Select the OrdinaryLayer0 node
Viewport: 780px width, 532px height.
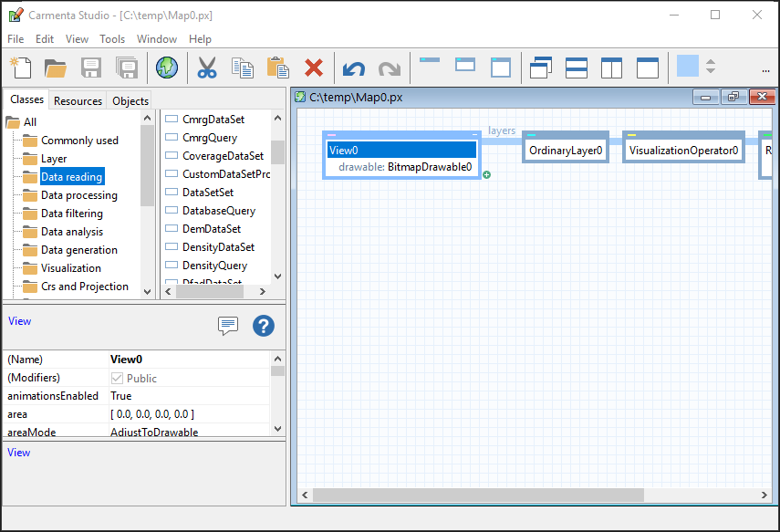pyautogui.click(x=566, y=151)
